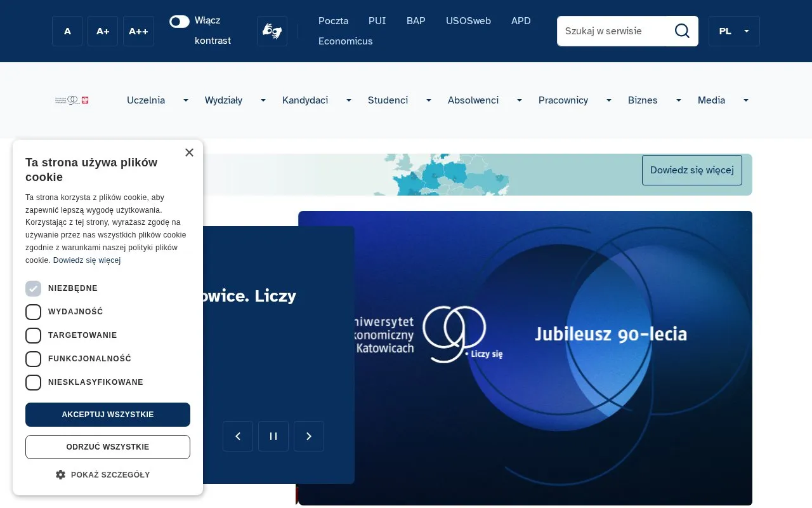This screenshot has height=508, width=812.
Task: Click the university logo in the header
Action: coord(72,100)
